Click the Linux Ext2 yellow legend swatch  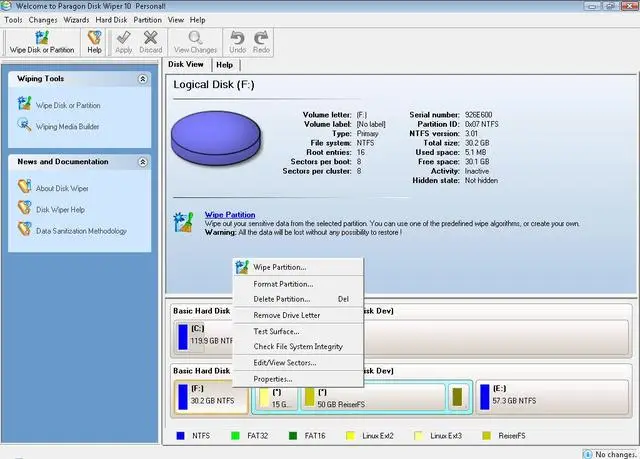coord(350,436)
